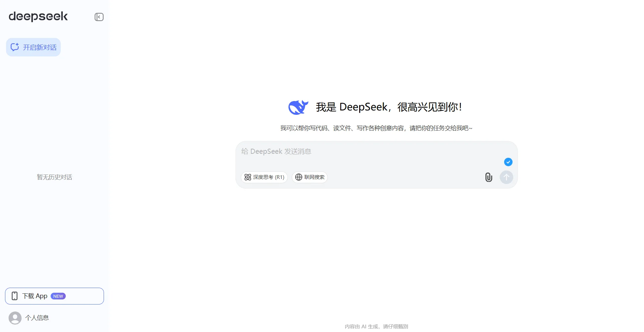Image resolution: width=644 pixels, height=332 pixels.
Task: Click the AI-generated content disclaimer text
Action: [376, 326]
